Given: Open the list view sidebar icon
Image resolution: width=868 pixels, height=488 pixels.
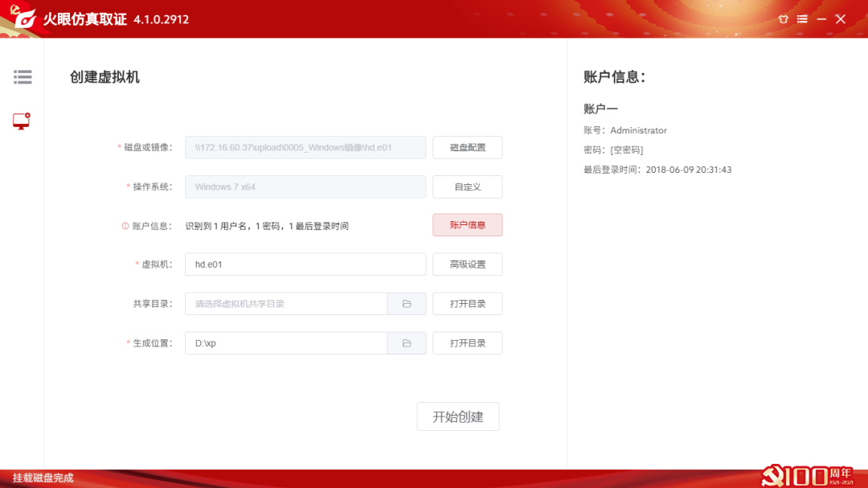Looking at the screenshot, I should pos(23,77).
